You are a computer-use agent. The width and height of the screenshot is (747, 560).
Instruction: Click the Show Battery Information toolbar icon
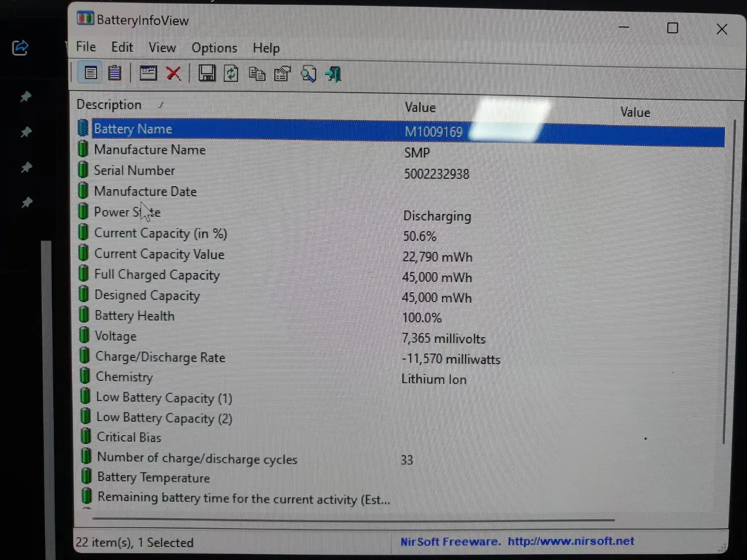click(x=91, y=73)
